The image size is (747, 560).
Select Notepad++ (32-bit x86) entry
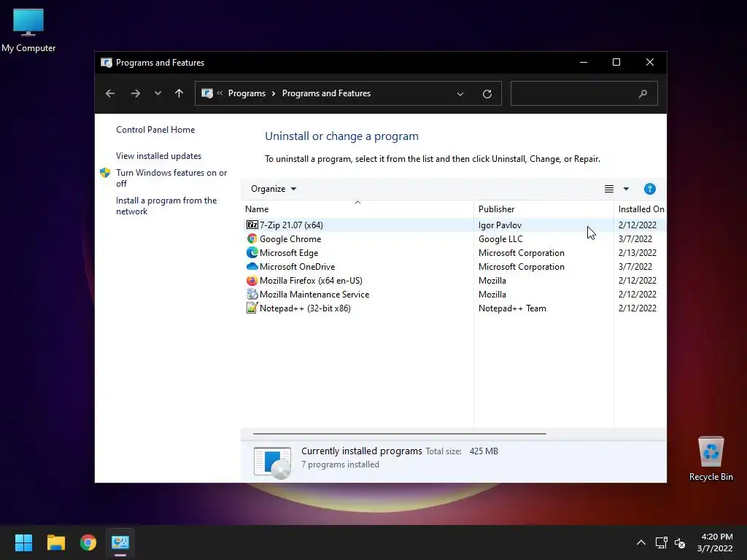click(305, 308)
